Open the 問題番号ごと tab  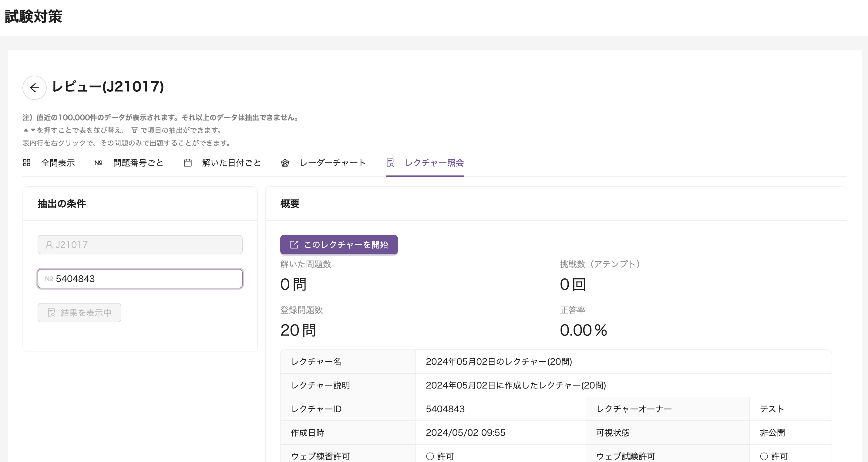pyautogui.click(x=138, y=163)
